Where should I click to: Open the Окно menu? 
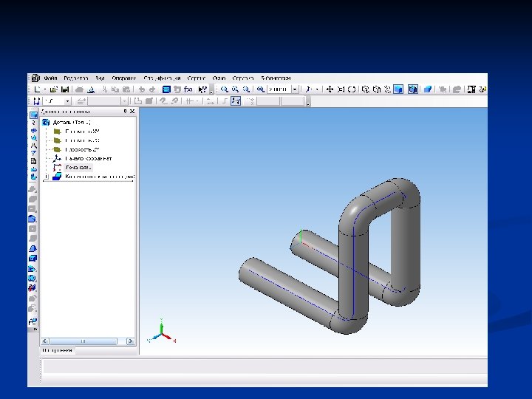[219, 78]
